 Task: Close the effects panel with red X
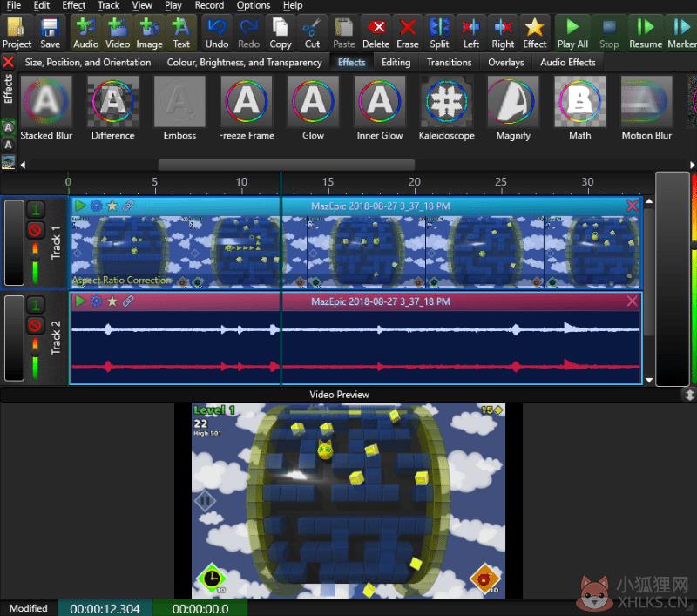pyautogui.click(x=8, y=62)
